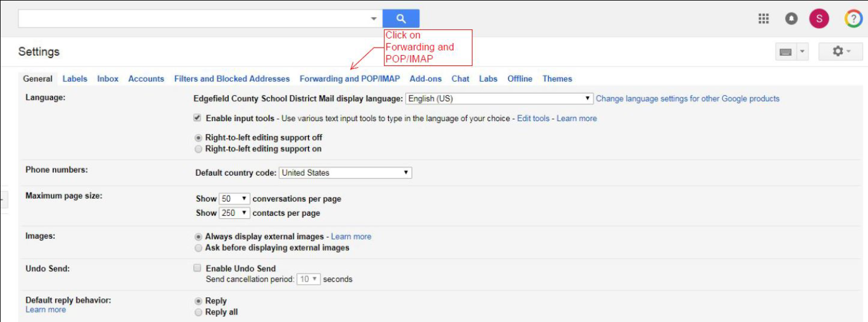Enable the Undo Send checkbox
The width and height of the screenshot is (868, 322).
coord(197,268)
